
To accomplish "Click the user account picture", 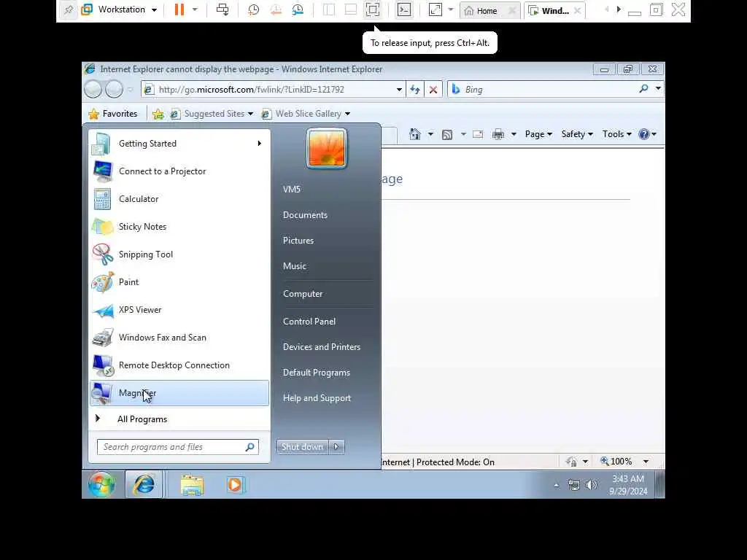I will (327, 149).
